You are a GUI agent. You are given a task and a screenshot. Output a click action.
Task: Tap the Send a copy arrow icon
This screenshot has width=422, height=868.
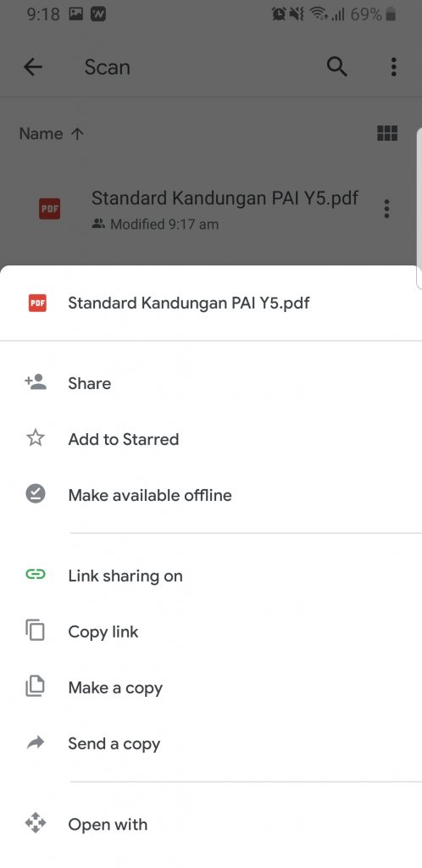(36, 743)
